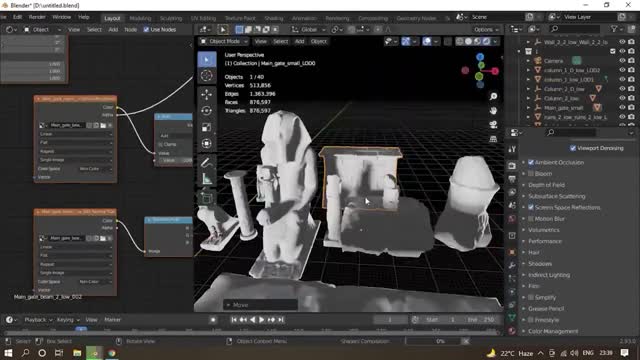Disable Ambient Occlusion checkbox
The width and height of the screenshot is (640, 360).
(x=531, y=162)
